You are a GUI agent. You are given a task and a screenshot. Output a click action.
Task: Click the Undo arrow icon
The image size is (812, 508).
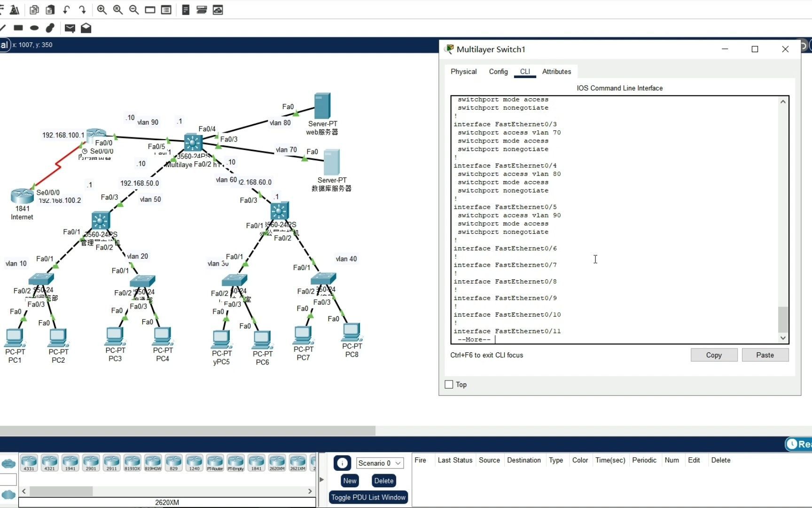[66, 9]
